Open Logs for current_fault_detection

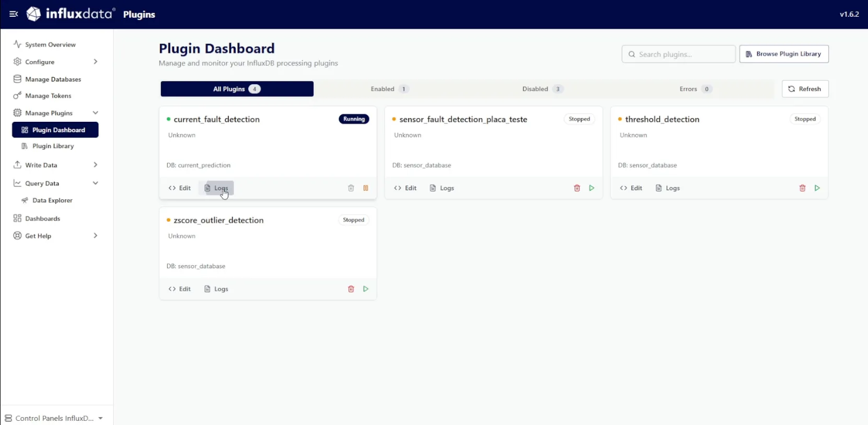click(x=216, y=188)
